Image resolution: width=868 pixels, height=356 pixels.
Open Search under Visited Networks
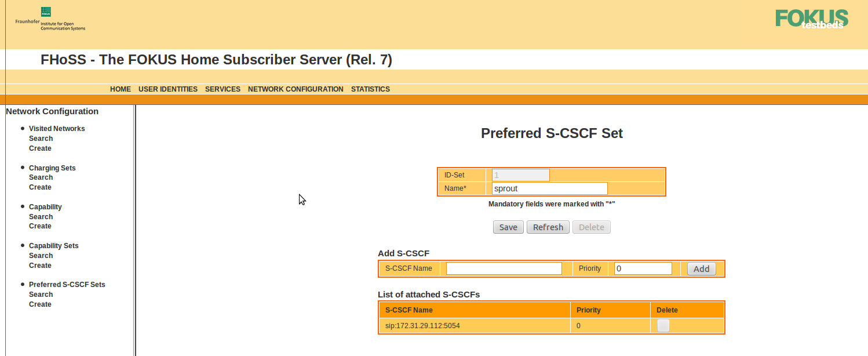point(41,138)
